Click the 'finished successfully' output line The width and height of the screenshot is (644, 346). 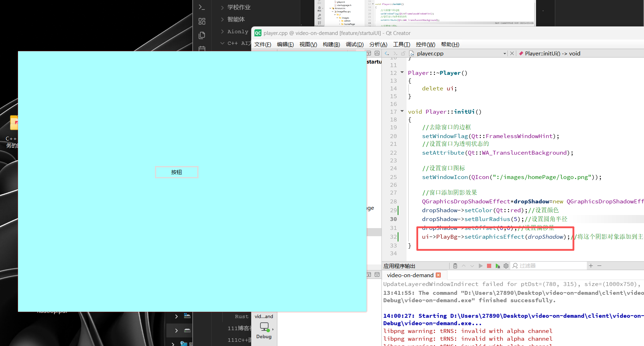coord(469,300)
